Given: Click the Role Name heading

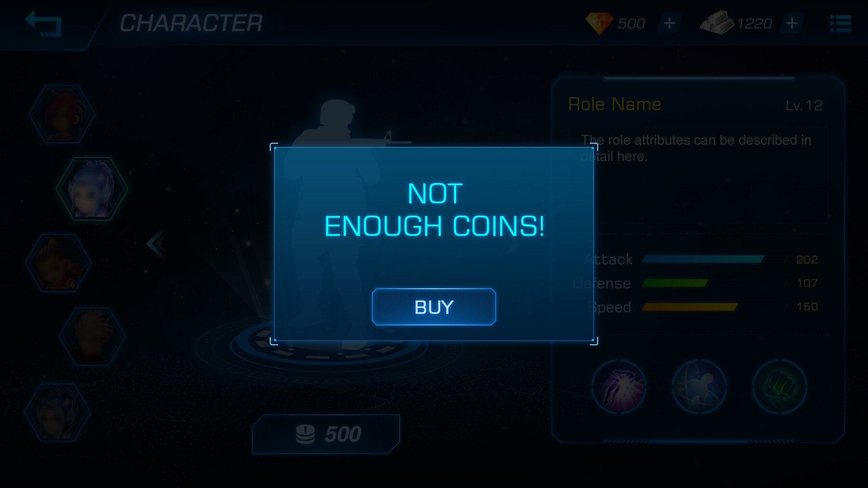Looking at the screenshot, I should (x=614, y=104).
